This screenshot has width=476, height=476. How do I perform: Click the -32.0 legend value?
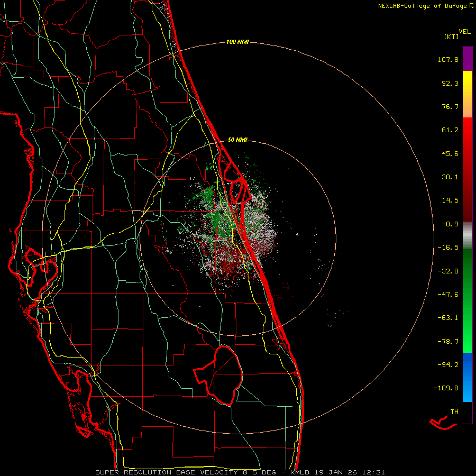tap(448, 271)
